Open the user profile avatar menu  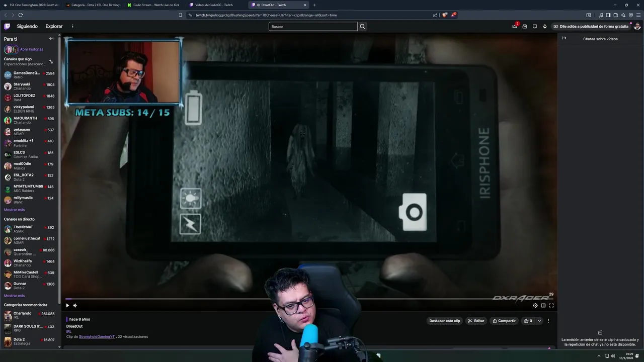(637, 26)
